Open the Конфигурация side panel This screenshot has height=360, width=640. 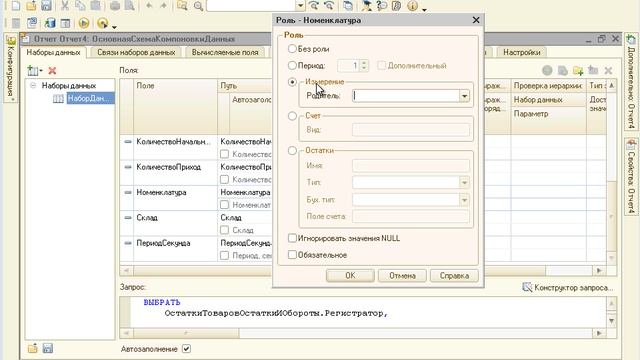[11, 68]
